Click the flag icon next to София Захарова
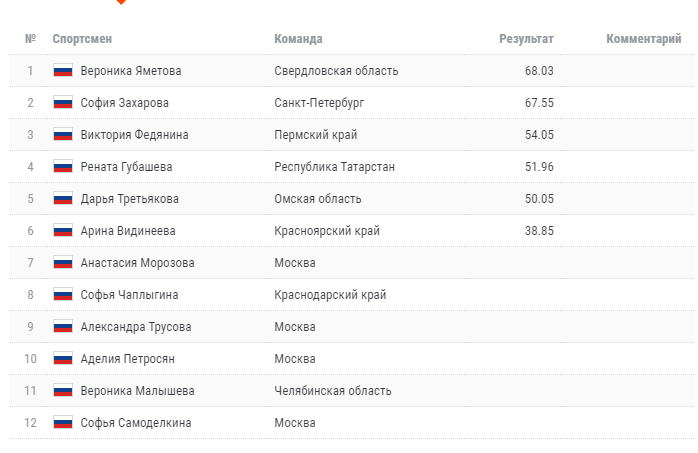Viewport: 698px width, 453px height. 63,103
